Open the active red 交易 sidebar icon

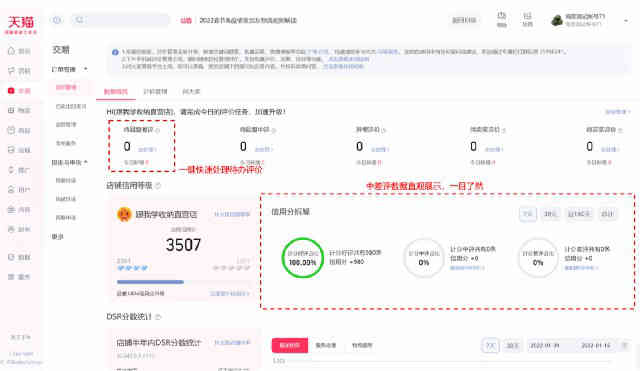pos(11,91)
